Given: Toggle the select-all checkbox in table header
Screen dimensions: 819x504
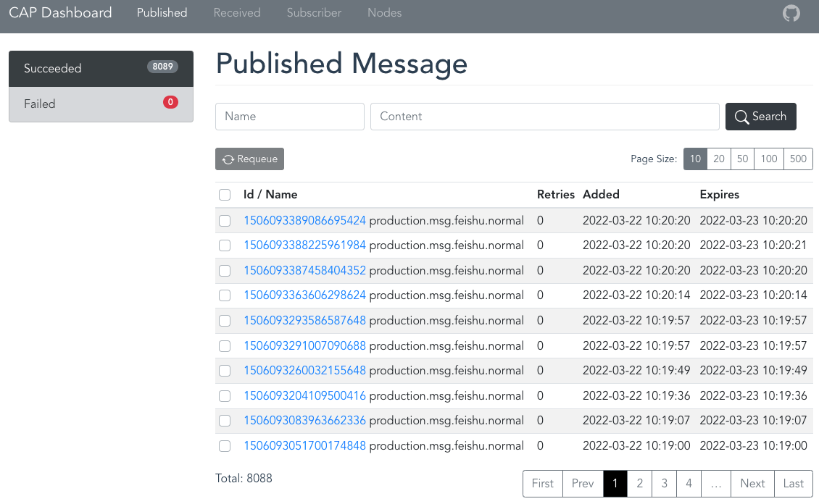Looking at the screenshot, I should coord(225,195).
